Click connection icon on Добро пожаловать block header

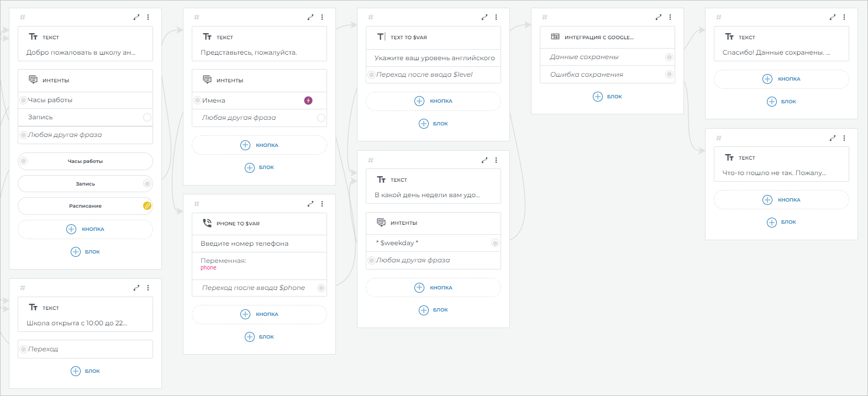(x=136, y=17)
